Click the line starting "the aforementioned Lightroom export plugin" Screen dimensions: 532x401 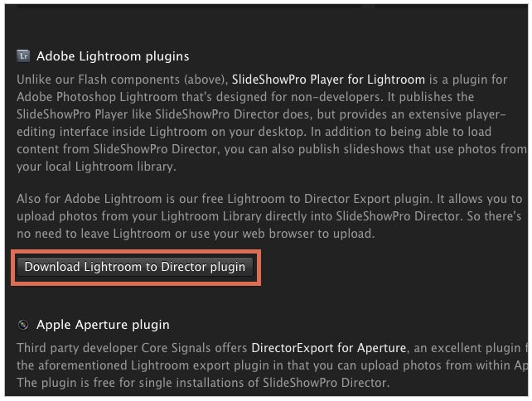click(x=269, y=365)
